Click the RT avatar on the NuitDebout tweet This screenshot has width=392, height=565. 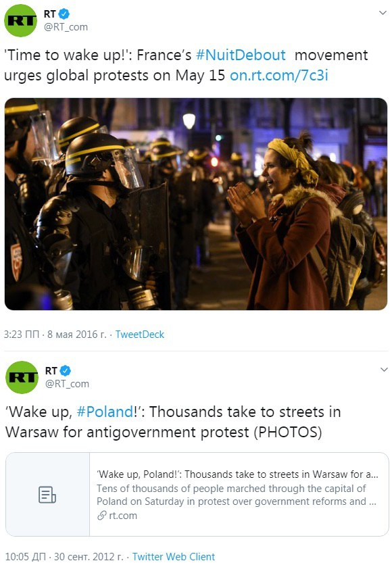click(x=20, y=20)
